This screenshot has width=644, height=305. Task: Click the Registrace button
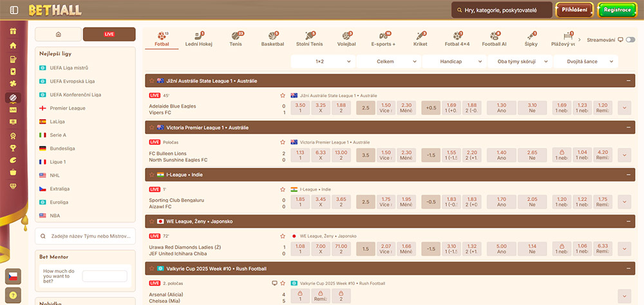point(617,10)
